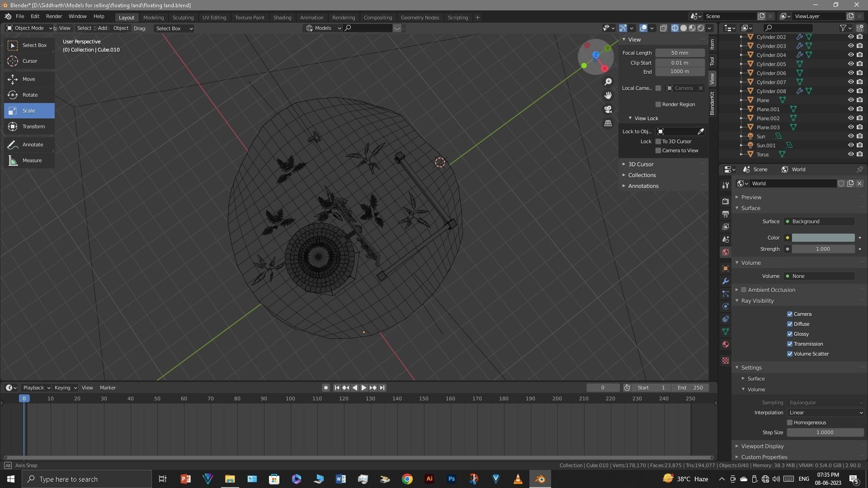Switch to rendered viewport shading
The height and width of the screenshot is (488, 868).
[x=701, y=28]
